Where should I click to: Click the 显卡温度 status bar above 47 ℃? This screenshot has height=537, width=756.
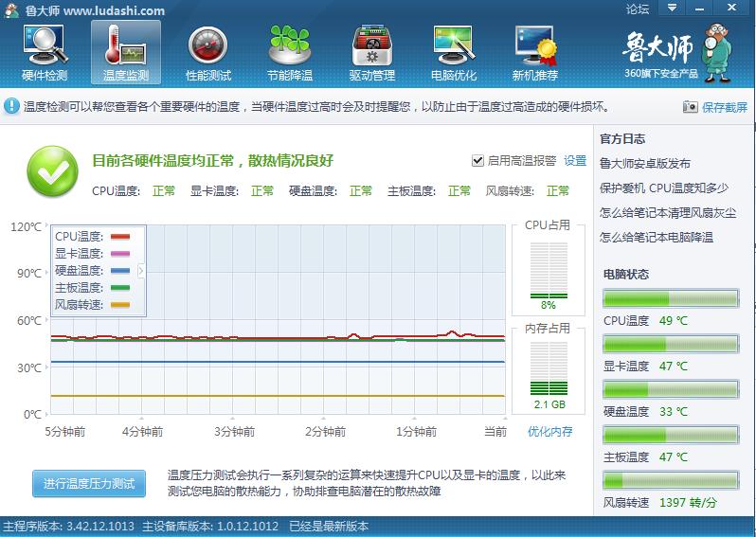tap(671, 344)
